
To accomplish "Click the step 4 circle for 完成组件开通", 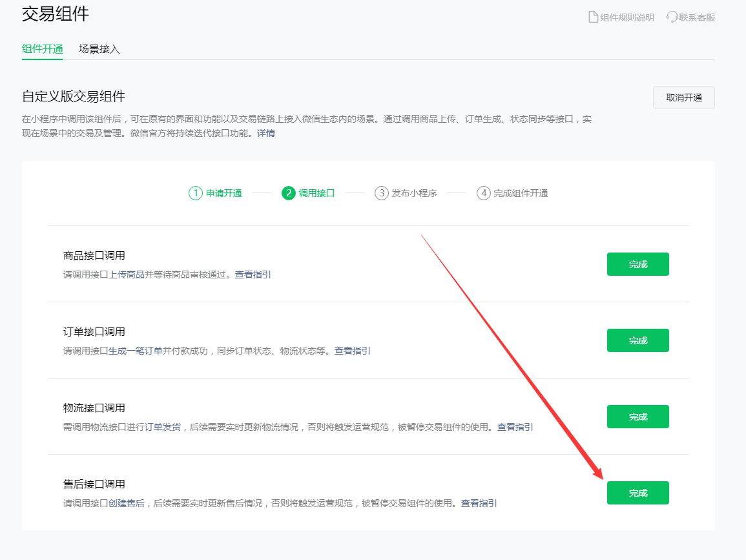I will pos(483,193).
